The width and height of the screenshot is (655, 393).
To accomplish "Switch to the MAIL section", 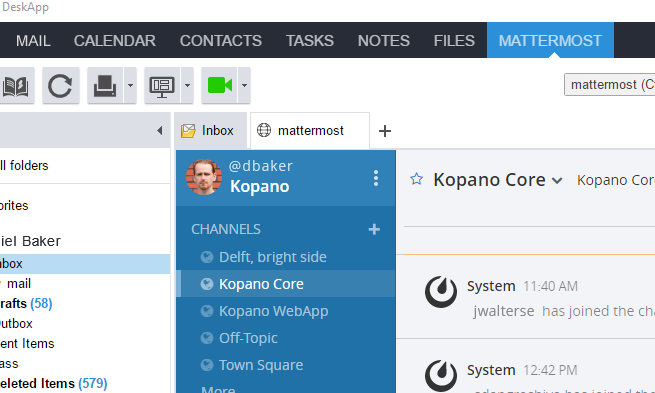I will [33, 41].
